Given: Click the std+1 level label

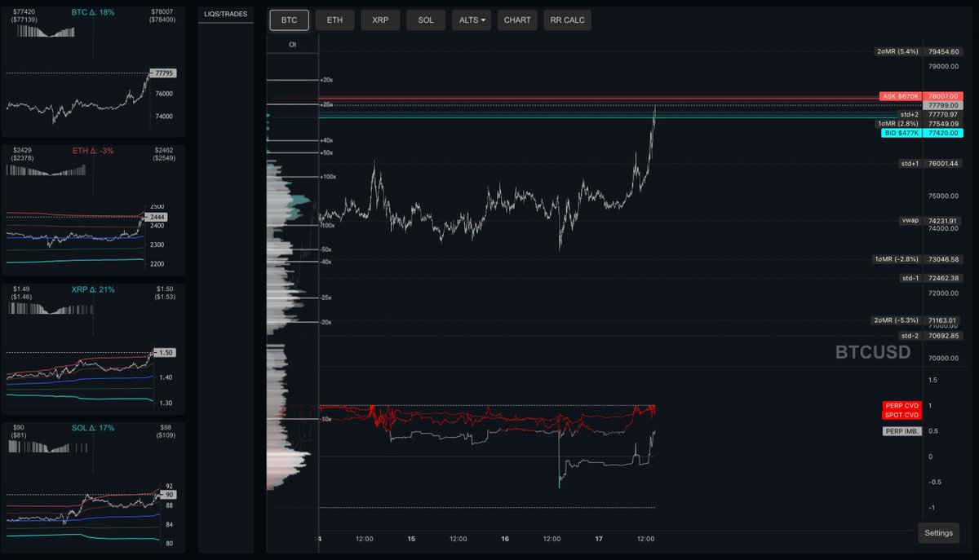Looking at the screenshot, I should click(x=910, y=164).
